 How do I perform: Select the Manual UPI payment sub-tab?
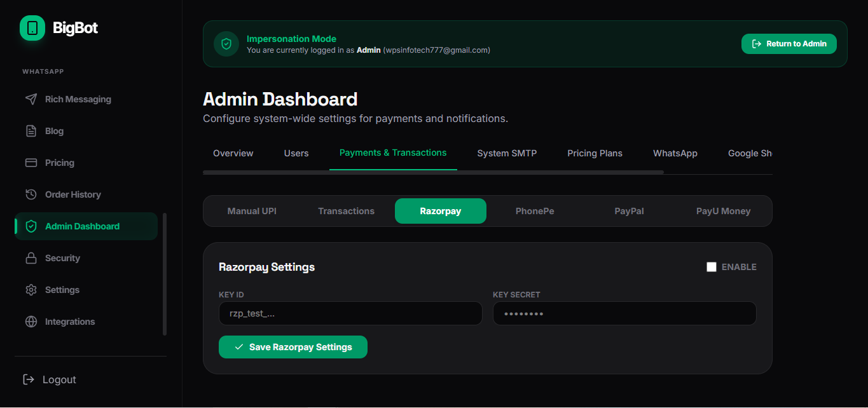[x=252, y=211]
